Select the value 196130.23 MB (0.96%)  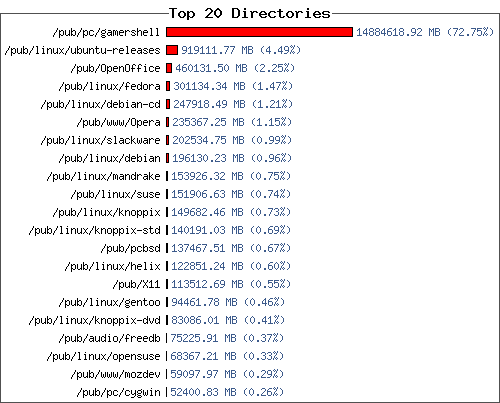[x=232, y=158]
